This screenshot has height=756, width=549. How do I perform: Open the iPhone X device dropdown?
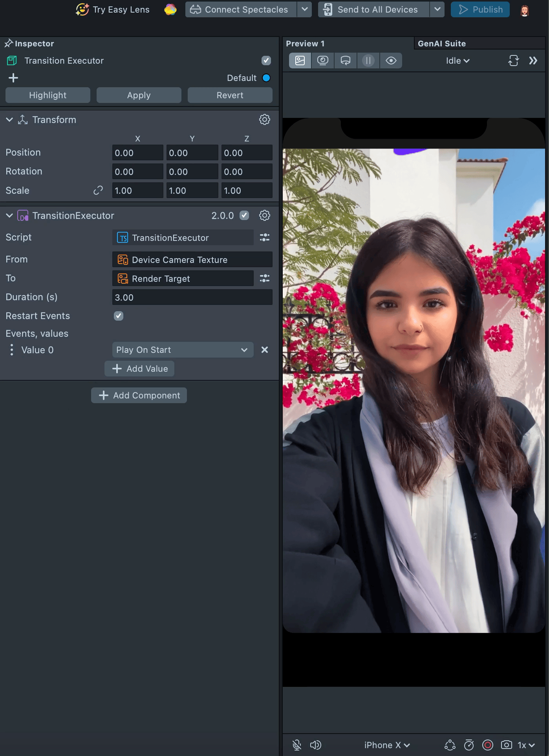[x=387, y=745]
